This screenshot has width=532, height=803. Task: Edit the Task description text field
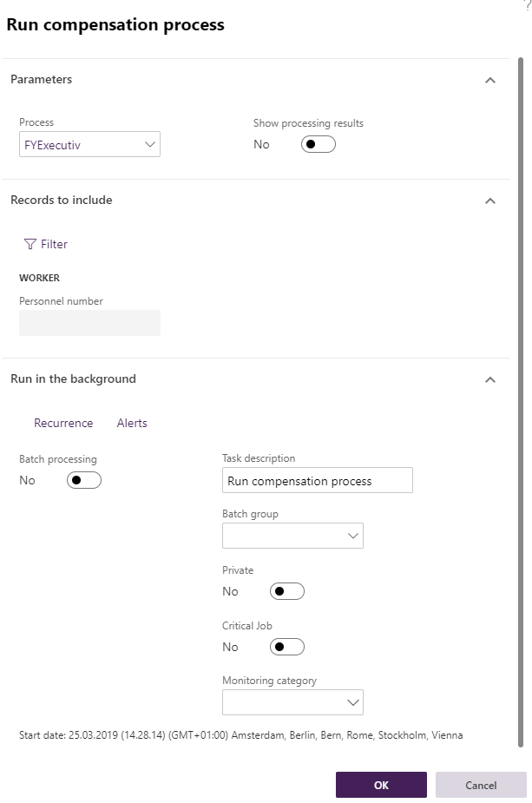[317, 480]
